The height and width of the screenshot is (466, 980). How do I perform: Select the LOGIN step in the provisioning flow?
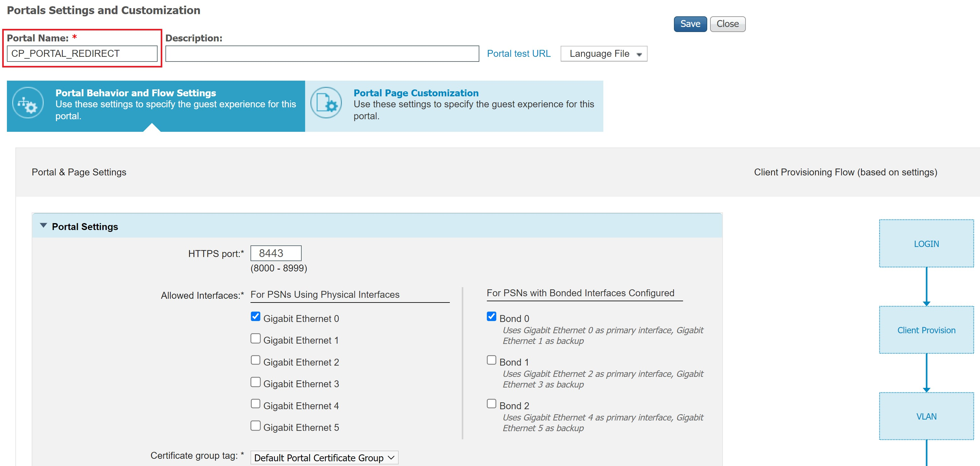926,244
